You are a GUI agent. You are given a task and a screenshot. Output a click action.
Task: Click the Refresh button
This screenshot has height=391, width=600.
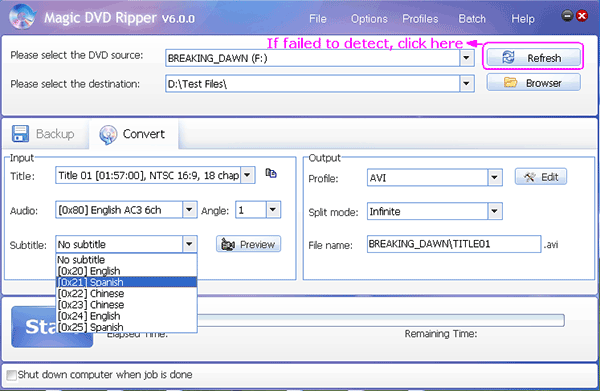point(533,58)
